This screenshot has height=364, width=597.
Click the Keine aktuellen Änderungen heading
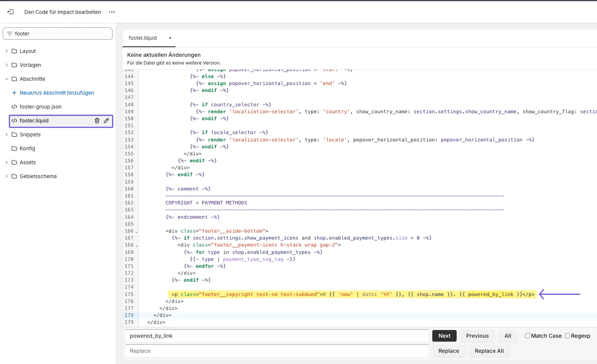coord(164,55)
